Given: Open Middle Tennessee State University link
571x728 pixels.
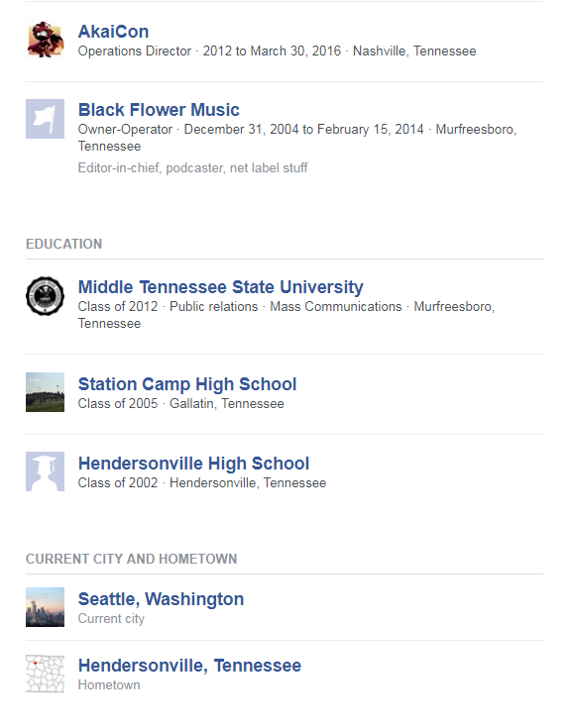Looking at the screenshot, I should [221, 287].
